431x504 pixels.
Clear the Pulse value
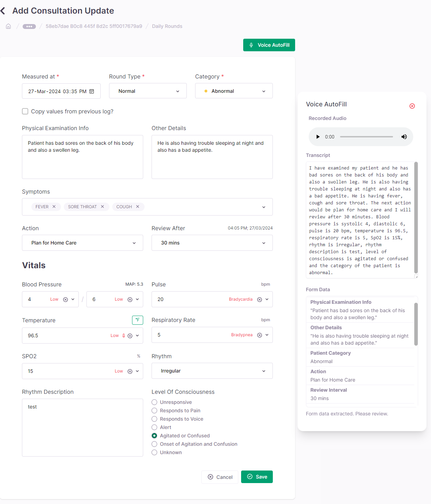click(260, 299)
